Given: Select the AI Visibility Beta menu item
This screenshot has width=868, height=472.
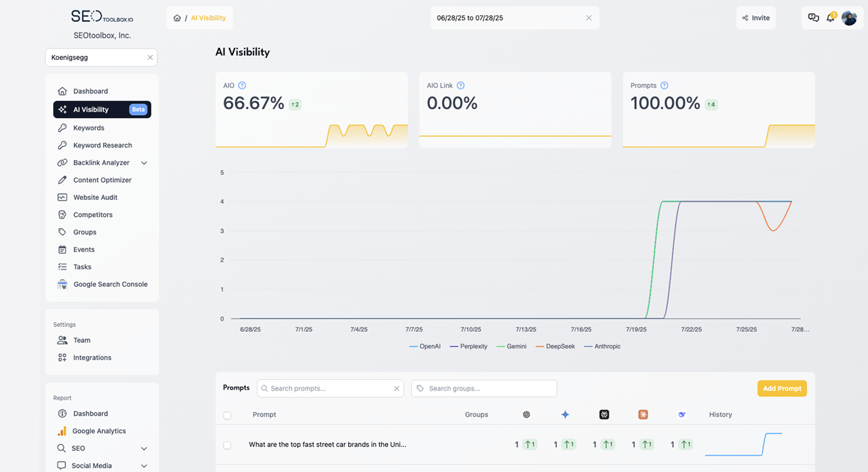Looking at the screenshot, I should pyautogui.click(x=102, y=110).
